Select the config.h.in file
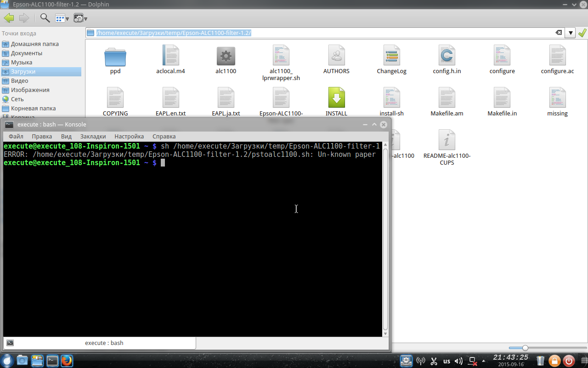 click(x=447, y=57)
